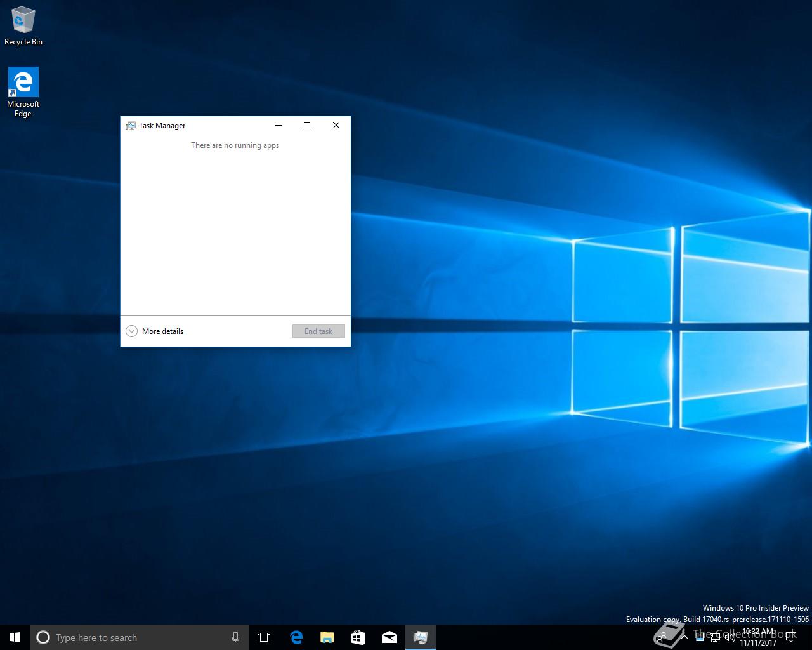
Task: Expand Task Manager with More details
Action: pyautogui.click(x=155, y=331)
